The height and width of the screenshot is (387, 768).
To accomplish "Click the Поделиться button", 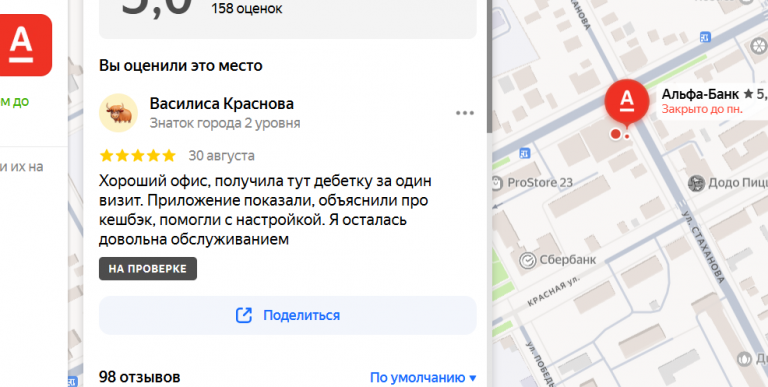I will [288, 315].
